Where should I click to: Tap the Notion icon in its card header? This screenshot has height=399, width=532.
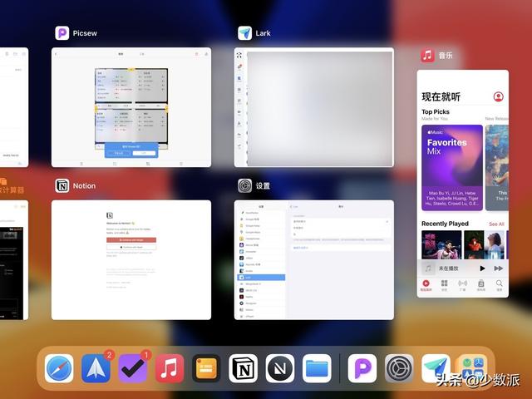pos(62,186)
